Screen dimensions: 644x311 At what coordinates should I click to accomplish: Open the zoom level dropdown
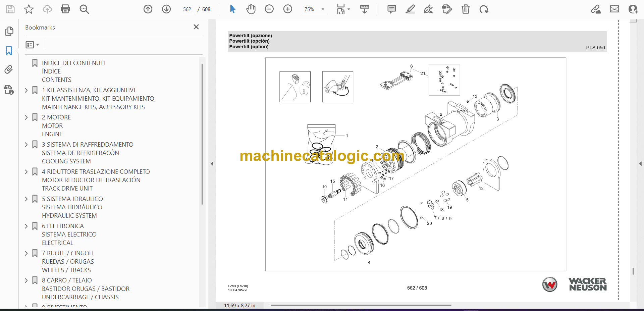click(x=323, y=9)
